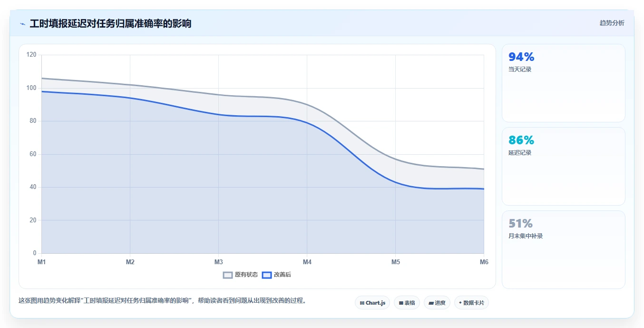Viewport: 644px width, 328px height.
Task: Click the M4 axis label
Action: (307, 262)
